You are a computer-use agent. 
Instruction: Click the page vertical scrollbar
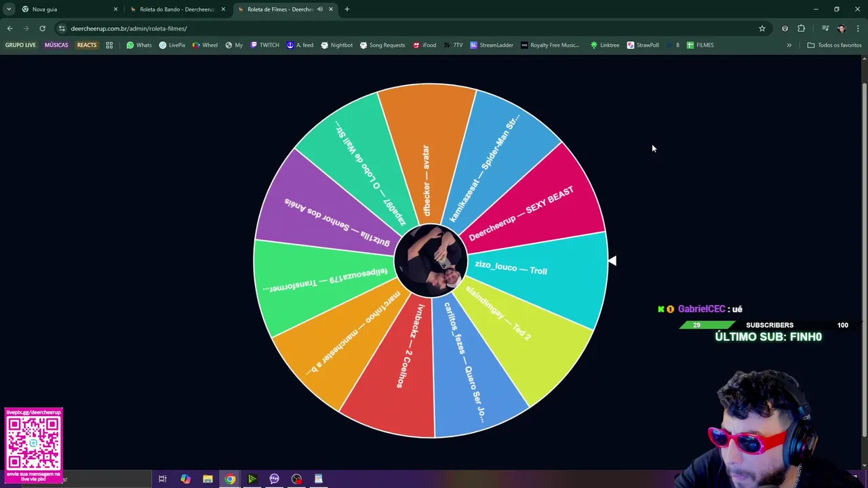(864, 261)
